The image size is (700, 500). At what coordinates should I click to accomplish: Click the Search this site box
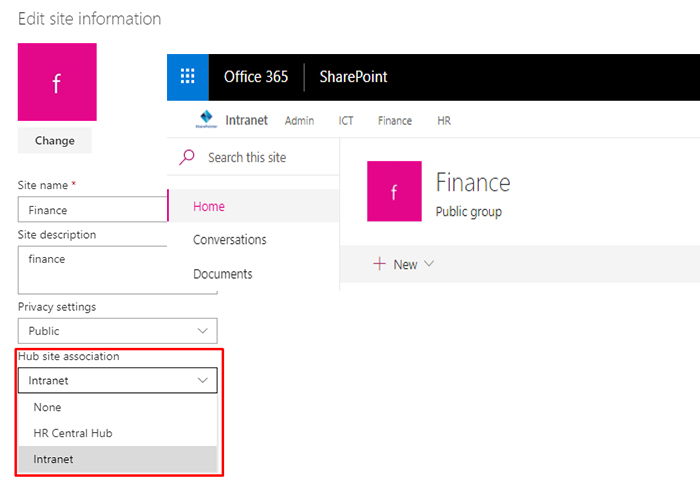point(253,157)
